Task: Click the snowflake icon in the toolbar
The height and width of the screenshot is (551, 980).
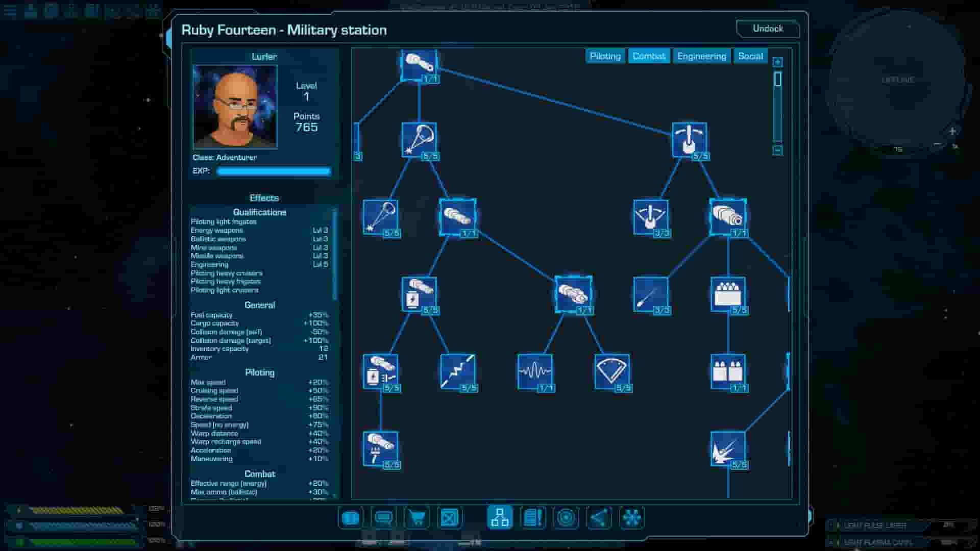Action: [x=632, y=518]
